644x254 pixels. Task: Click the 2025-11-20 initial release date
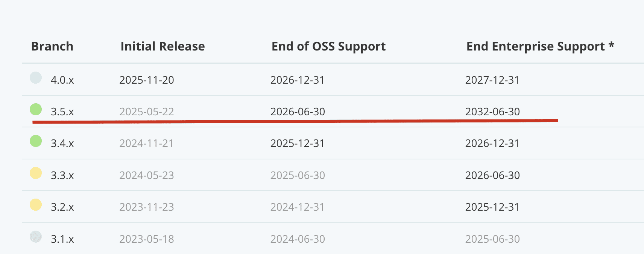(x=147, y=80)
